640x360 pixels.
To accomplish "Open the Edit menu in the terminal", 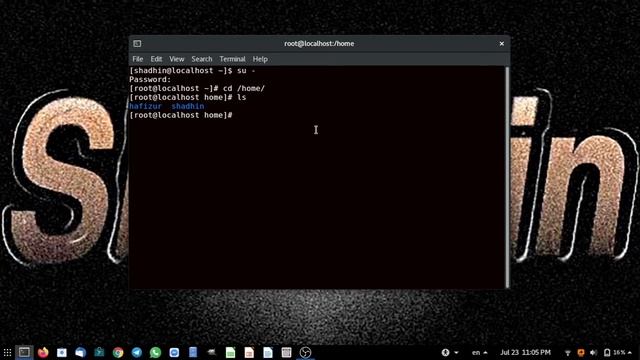I will [x=156, y=59].
